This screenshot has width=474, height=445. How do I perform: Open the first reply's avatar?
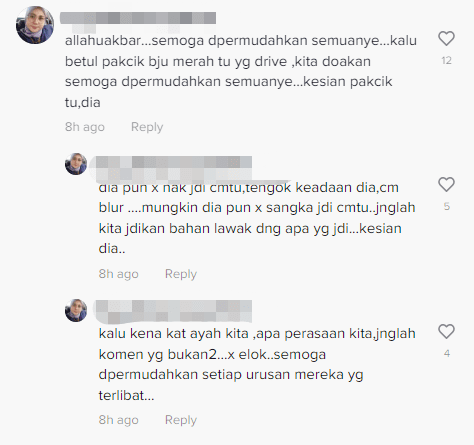76,164
